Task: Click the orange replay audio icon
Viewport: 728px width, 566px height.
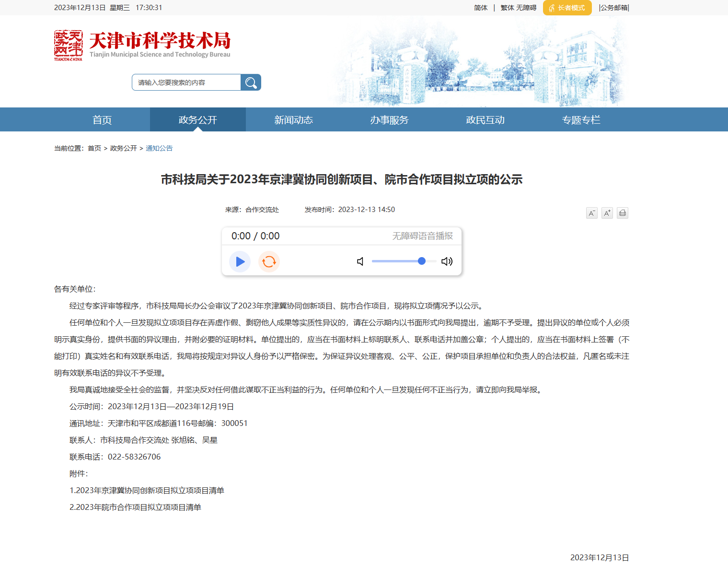Action: 269,261
